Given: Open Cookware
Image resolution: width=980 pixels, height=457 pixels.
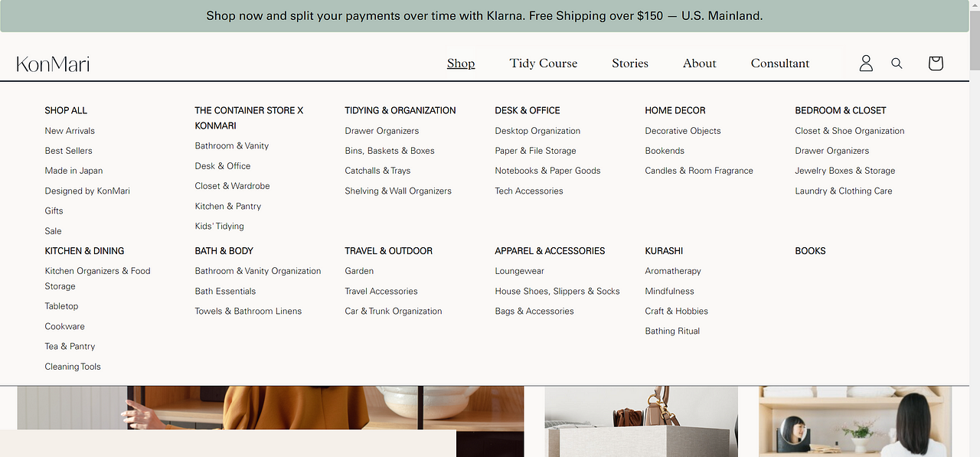Looking at the screenshot, I should (x=64, y=326).
